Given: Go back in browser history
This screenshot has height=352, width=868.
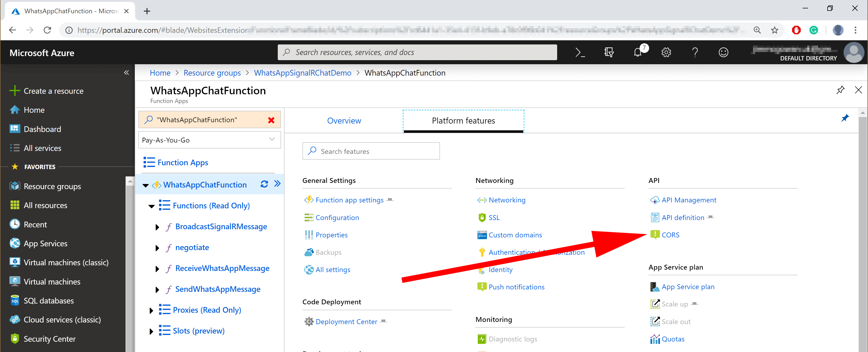Looking at the screenshot, I should point(12,30).
